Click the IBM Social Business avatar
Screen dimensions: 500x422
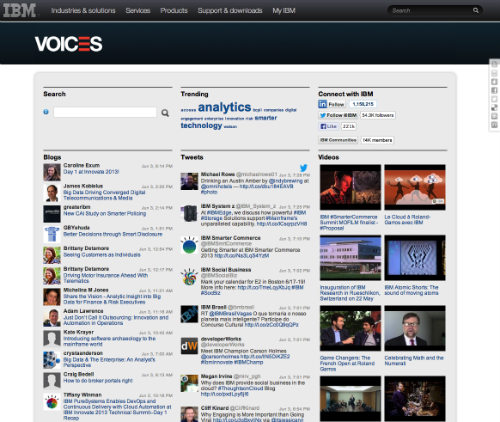[x=189, y=277]
